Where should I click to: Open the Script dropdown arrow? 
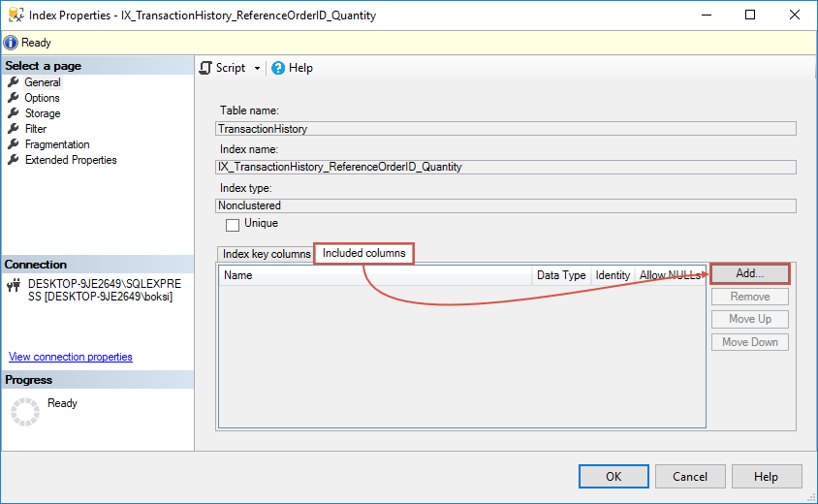(257, 69)
